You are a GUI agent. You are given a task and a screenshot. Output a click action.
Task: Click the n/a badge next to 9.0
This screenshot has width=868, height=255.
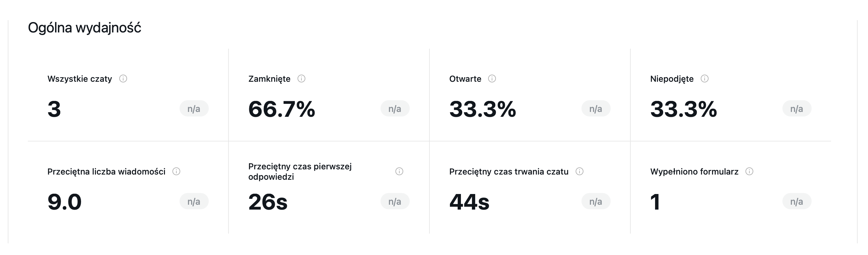194,201
